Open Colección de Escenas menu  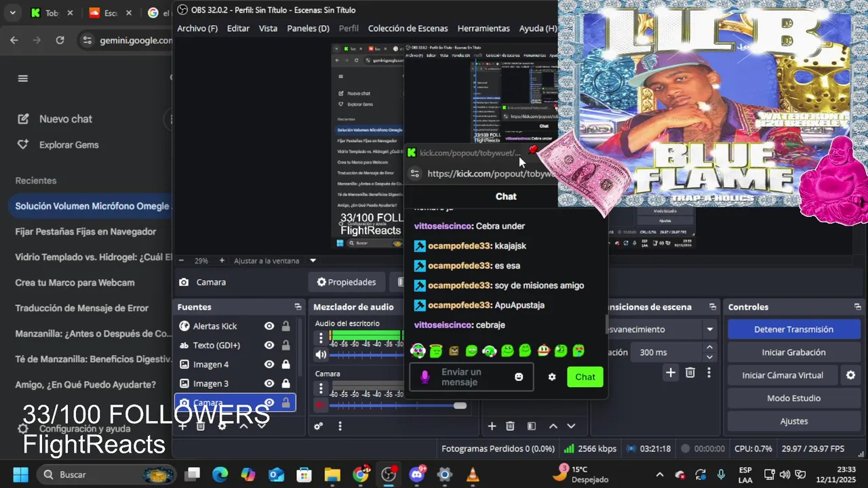click(x=408, y=28)
